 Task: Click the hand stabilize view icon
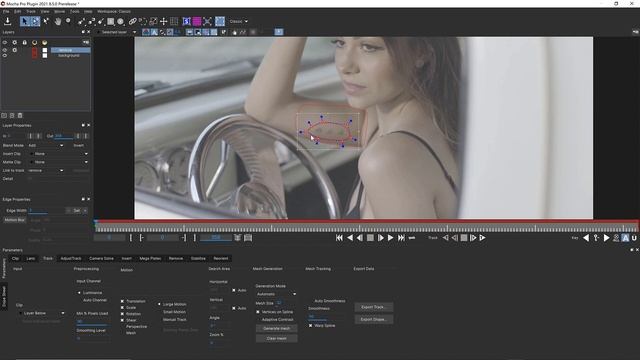coord(234,32)
